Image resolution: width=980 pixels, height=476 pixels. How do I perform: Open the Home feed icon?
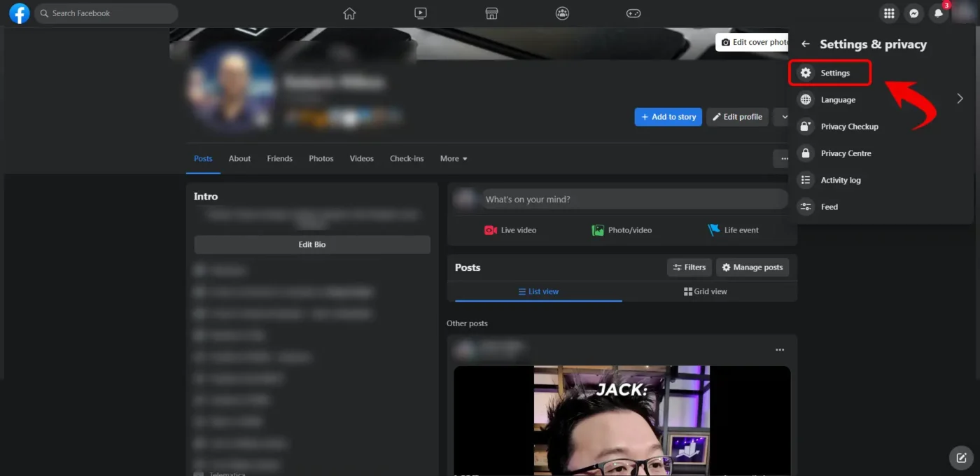[x=349, y=13]
